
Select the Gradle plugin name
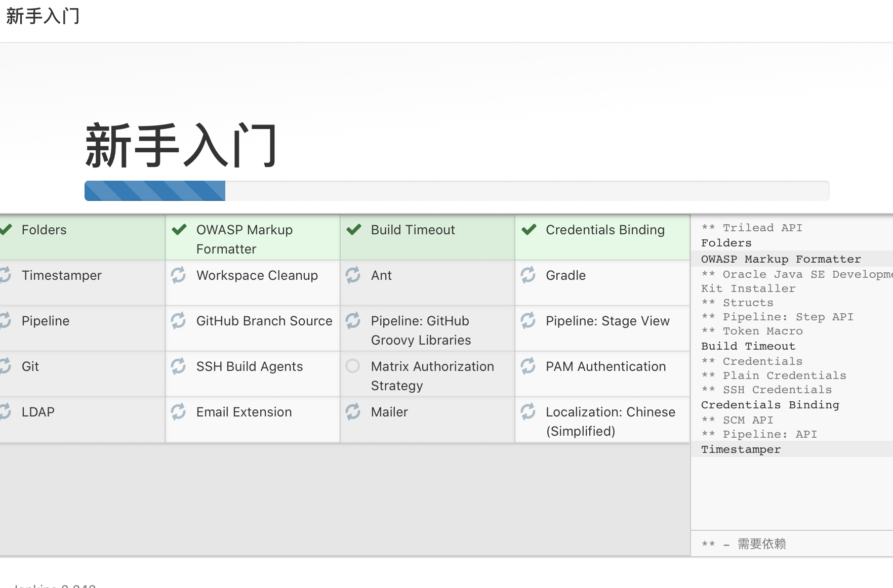(x=565, y=275)
